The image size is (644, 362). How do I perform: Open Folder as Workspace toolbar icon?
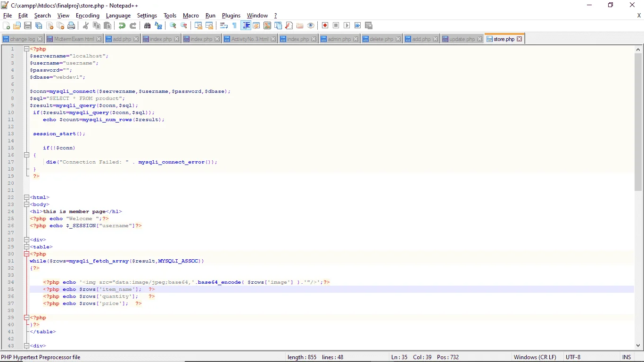click(x=300, y=25)
